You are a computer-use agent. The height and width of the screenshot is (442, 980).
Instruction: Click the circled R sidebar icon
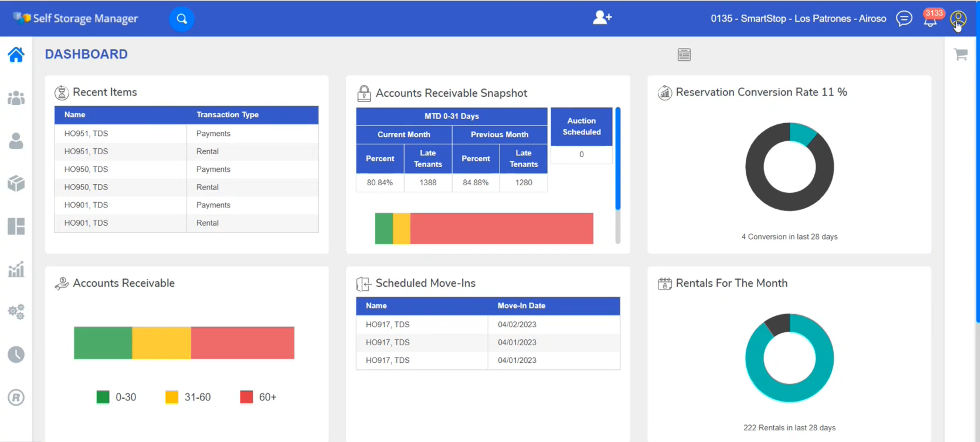16,397
